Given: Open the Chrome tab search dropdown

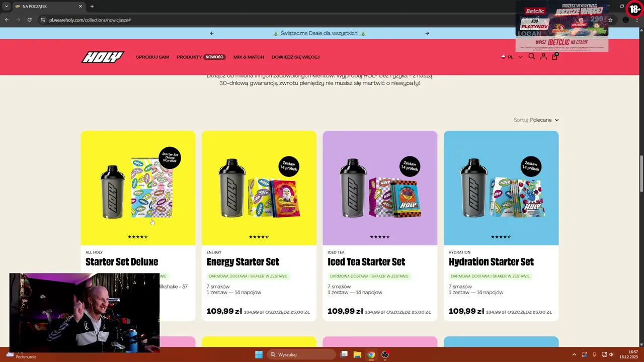Looking at the screenshot, I should [x=7, y=6].
